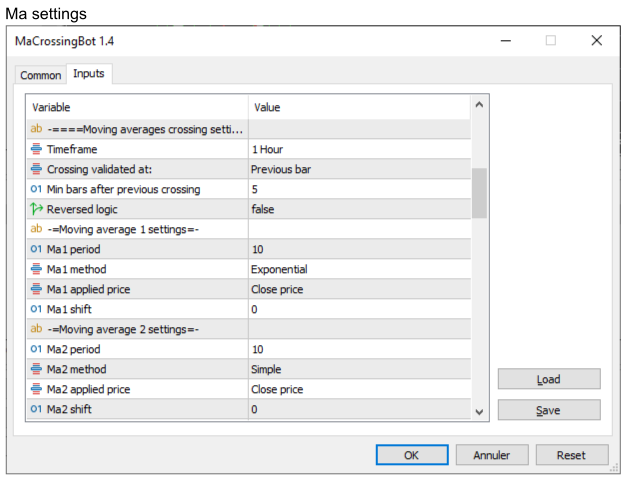Image resolution: width=640 pixels, height=480 pixels.
Task: Edit the Ma2 period value 10
Action: pyautogui.click(x=359, y=349)
